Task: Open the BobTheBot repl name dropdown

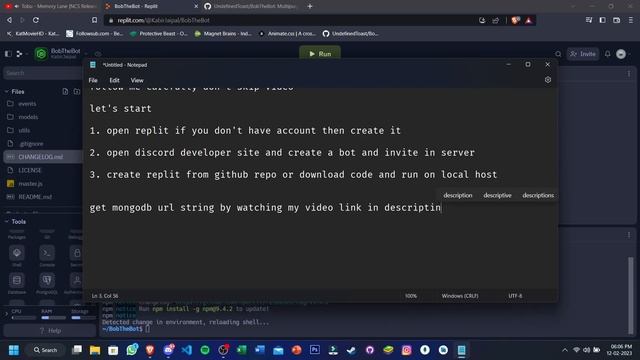Action: [x=86, y=53]
